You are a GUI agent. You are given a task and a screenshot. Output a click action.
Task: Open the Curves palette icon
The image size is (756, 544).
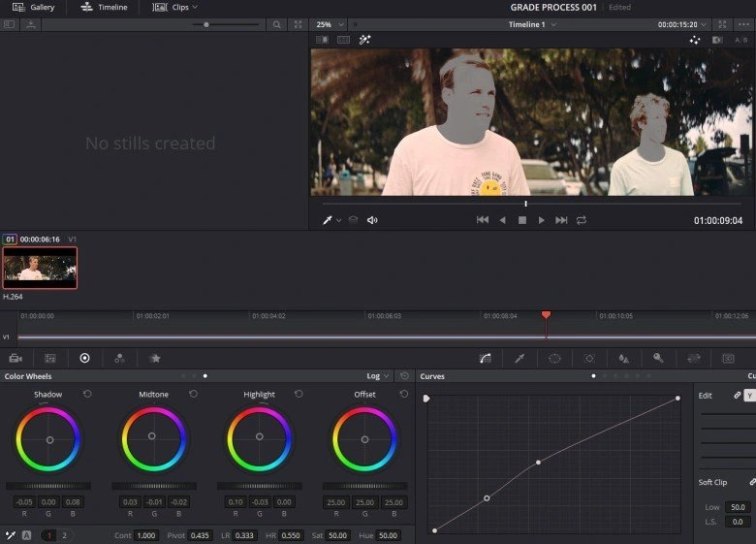486,359
